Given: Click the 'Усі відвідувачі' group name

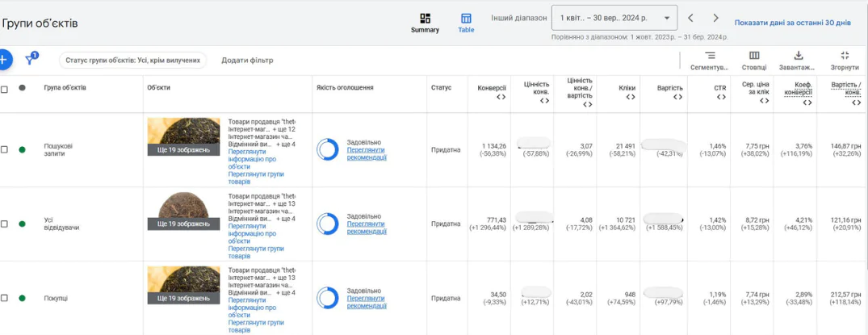Looking at the screenshot, I should pos(61,224).
